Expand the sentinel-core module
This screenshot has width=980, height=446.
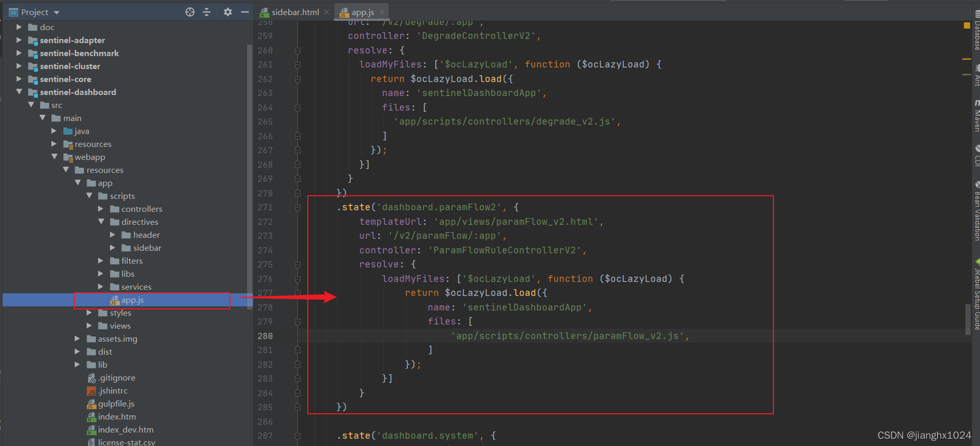tap(19, 79)
